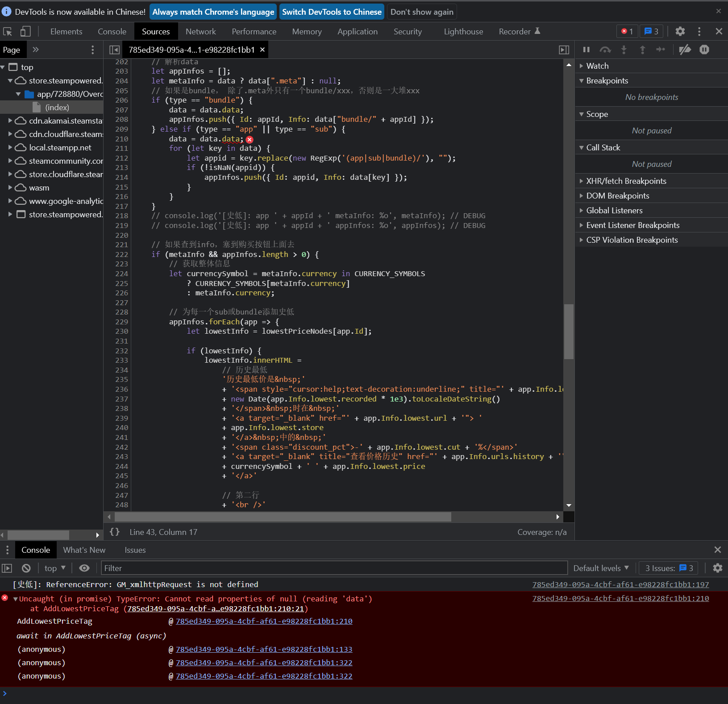Pause script execution in the debugger

click(586, 50)
